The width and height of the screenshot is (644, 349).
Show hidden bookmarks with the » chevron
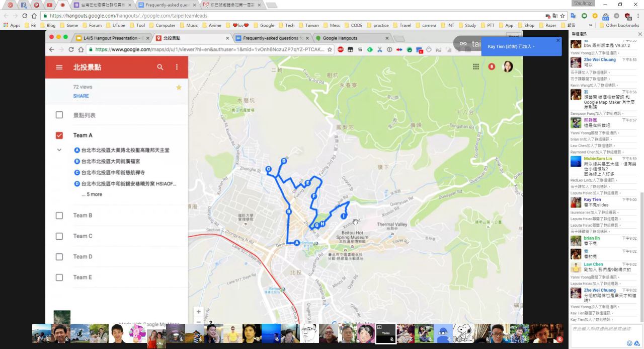click(x=591, y=25)
